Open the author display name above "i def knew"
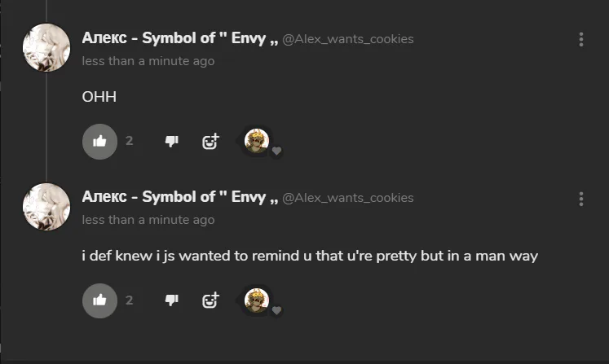609x364 pixels. pyautogui.click(x=179, y=197)
